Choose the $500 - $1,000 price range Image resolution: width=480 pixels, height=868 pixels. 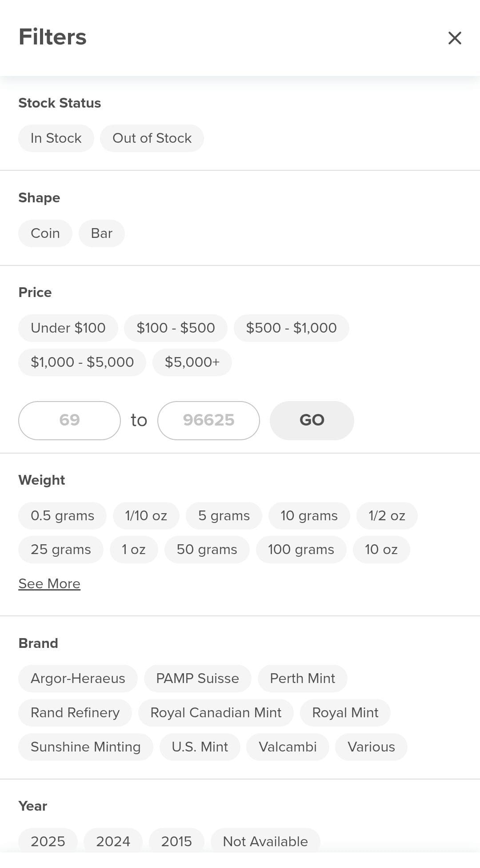pos(291,328)
